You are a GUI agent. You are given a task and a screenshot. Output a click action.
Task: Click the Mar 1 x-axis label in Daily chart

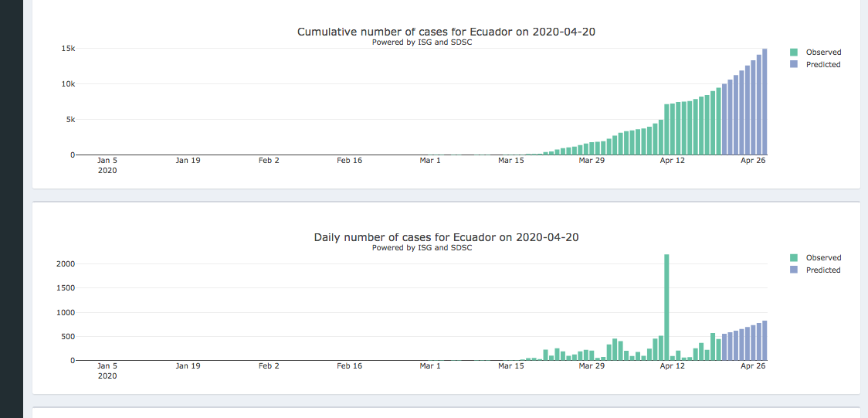[x=430, y=366]
